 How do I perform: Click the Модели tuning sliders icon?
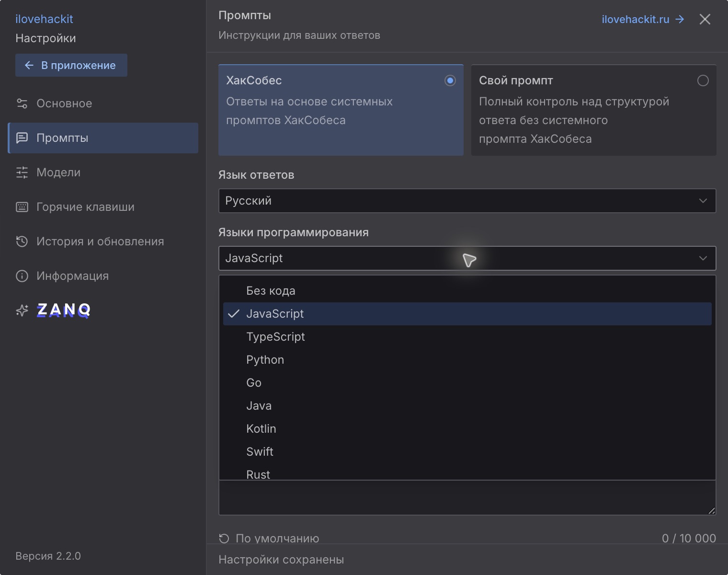click(x=22, y=172)
